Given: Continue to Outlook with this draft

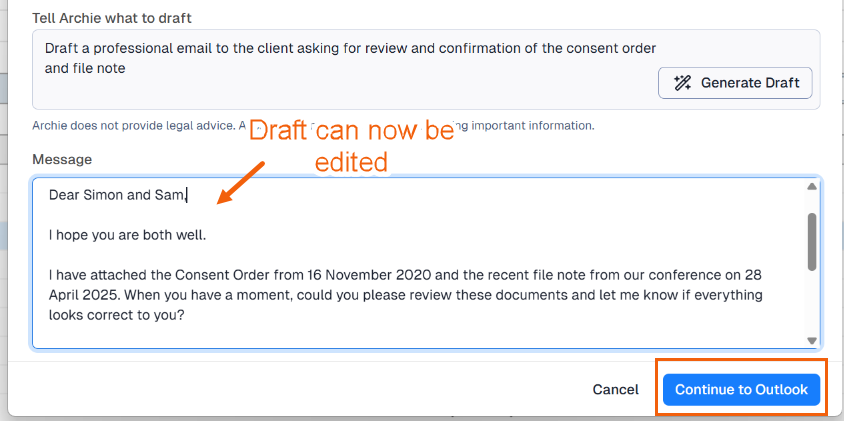Looking at the screenshot, I should 741,389.
